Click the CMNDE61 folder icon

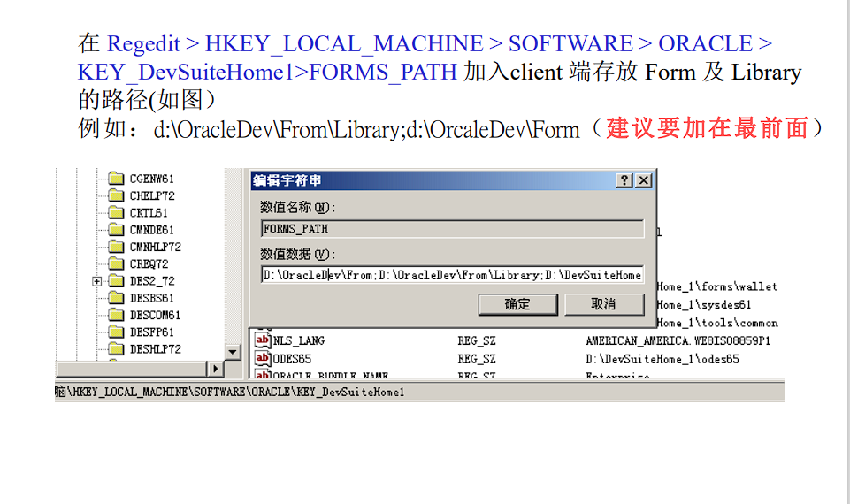(x=116, y=229)
